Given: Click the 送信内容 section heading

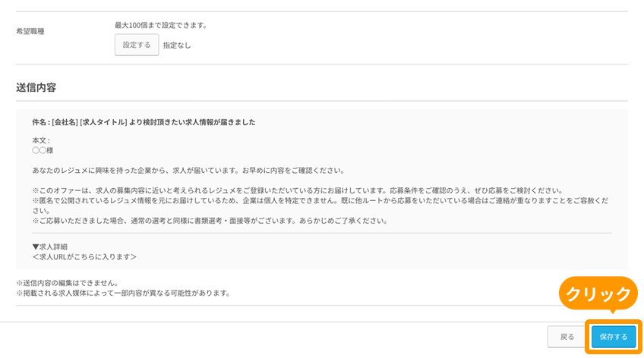Looking at the screenshot, I should click(x=36, y=87).
